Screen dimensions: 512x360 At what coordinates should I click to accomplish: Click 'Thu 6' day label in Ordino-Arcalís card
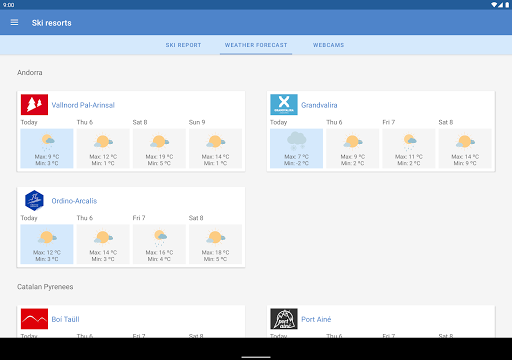85,218
